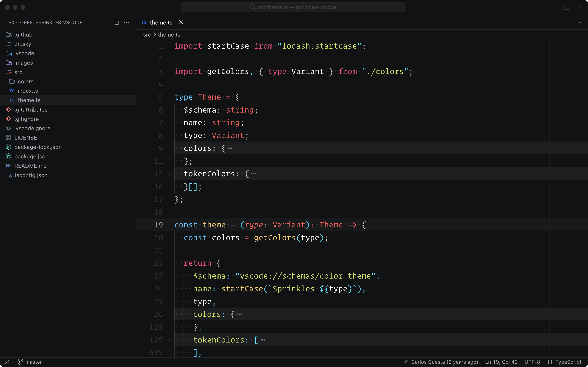Expand folded colors block at line 9

[170, 148]
